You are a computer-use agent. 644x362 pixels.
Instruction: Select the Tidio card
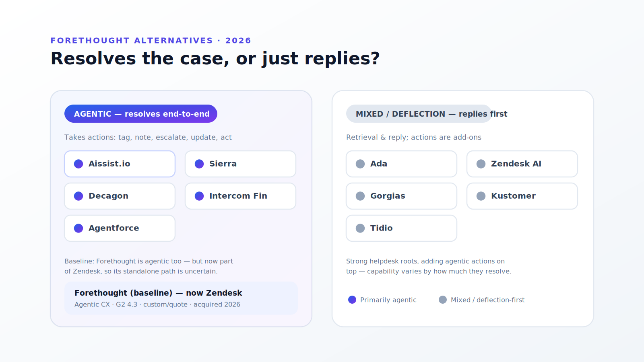click(x=401, y=228)
